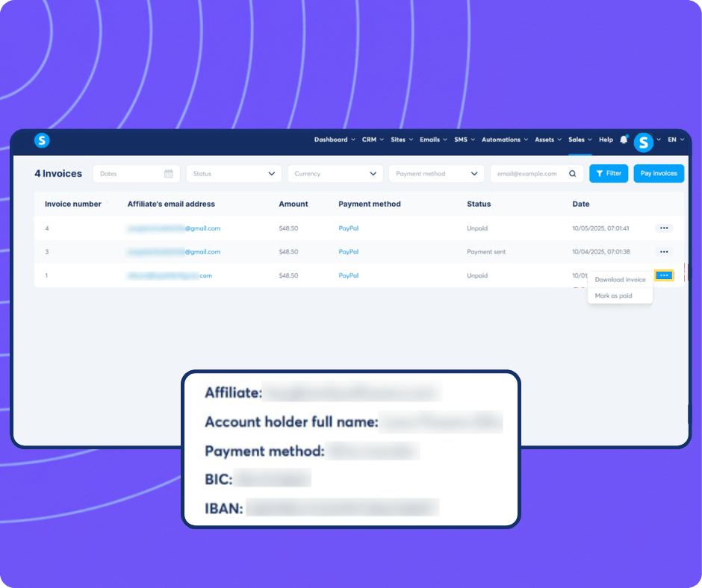Open the affiliate email link for invoice 1
This screenshot has width=702, height=588.
170,275
